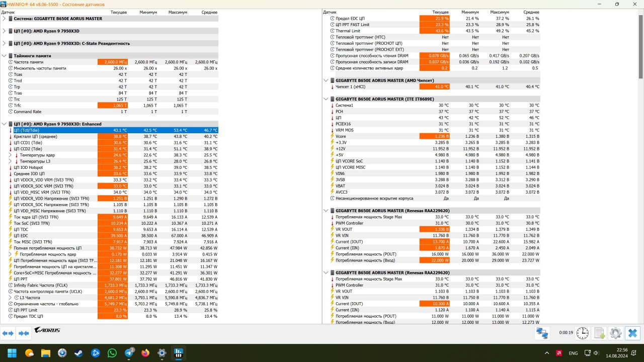Image resolution: width=644 pixels, height=362 pixels.
Task: Show hidden tray icons chevron
Action: pyautogui.click(x=546, y=353)
